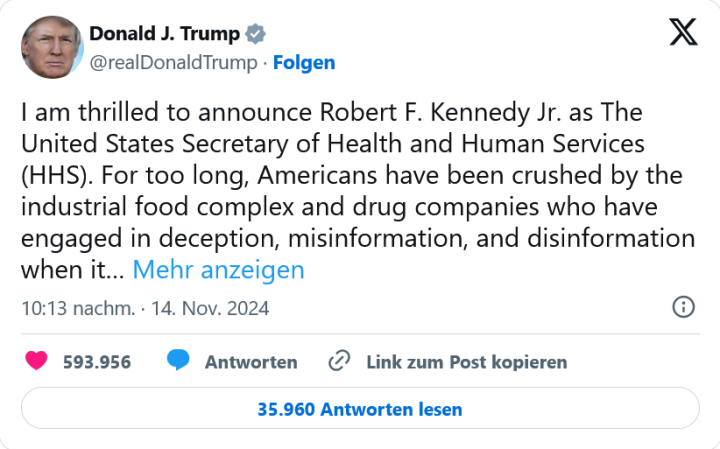Open the info circle icon
The height and width of the screenshot is (449, 720).
tap(684, 307)
